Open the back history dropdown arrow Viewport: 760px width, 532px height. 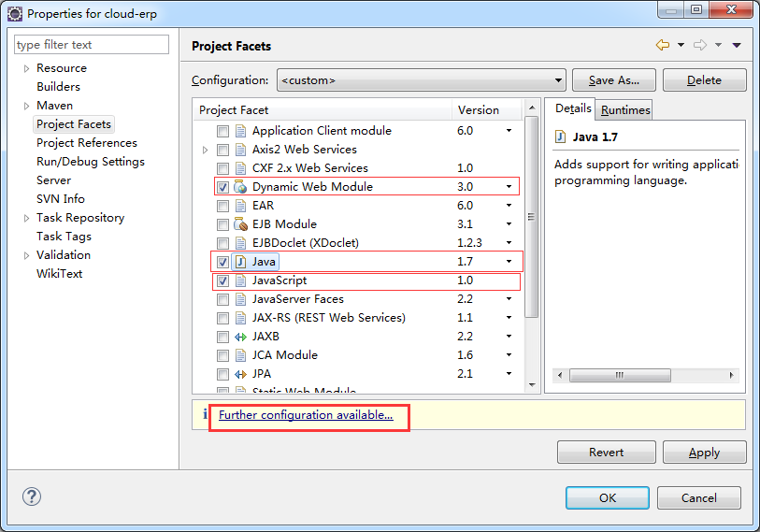click(x=681, y=45)
